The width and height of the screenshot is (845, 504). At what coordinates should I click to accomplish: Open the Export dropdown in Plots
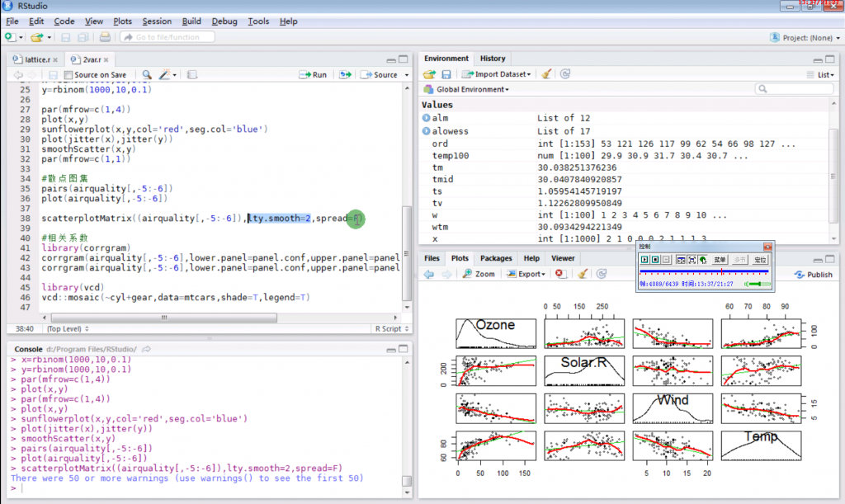point(526,274)
